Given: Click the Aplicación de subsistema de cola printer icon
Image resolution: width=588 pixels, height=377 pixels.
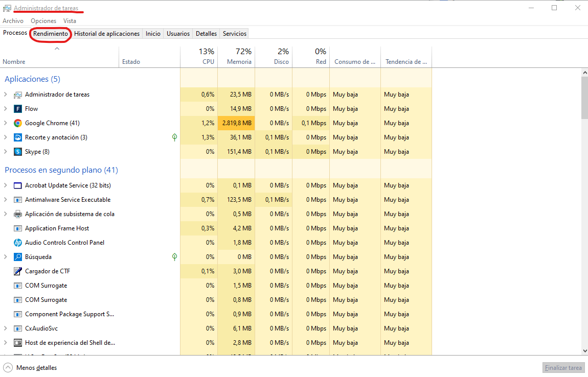Looking at the screenshot, I should coord(18,214).
